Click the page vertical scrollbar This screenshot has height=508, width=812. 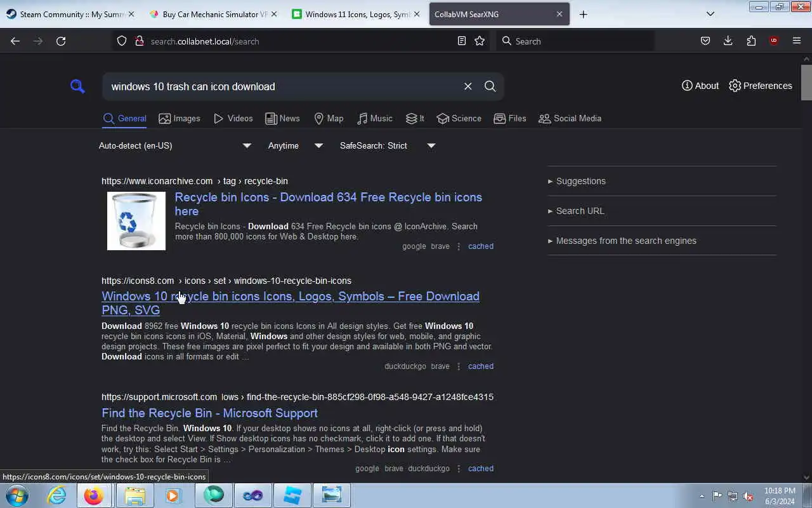pyautogui.click(x=806, y=83)
